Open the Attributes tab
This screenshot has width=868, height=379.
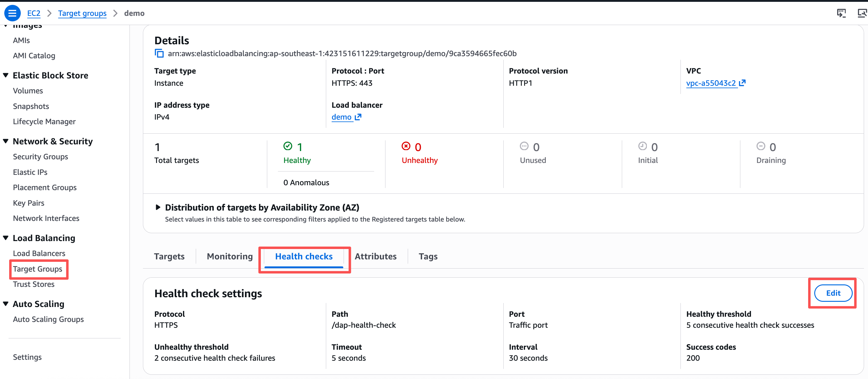pos(375,257)
